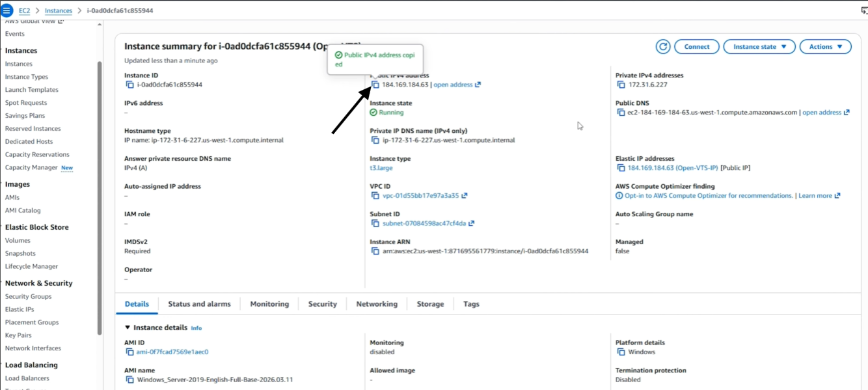868x390 pixels.
Task: Open Snapshots in sidebar
Action: (20, 253)
